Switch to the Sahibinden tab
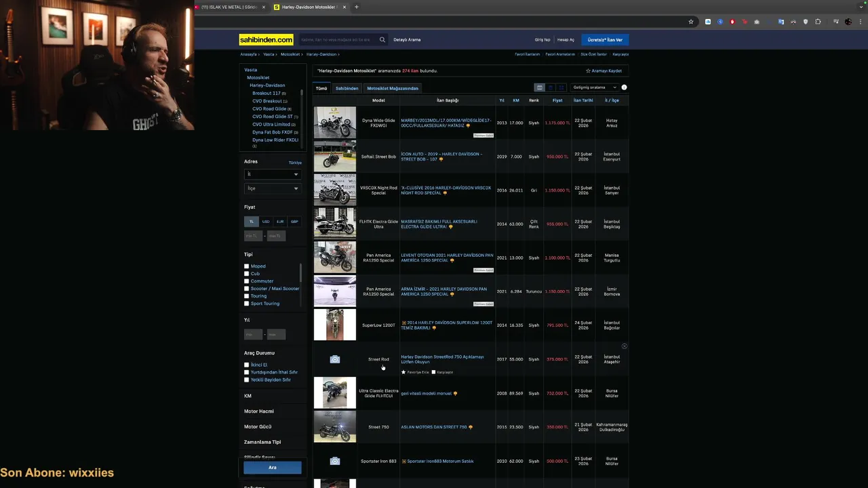 pos(347,88)
